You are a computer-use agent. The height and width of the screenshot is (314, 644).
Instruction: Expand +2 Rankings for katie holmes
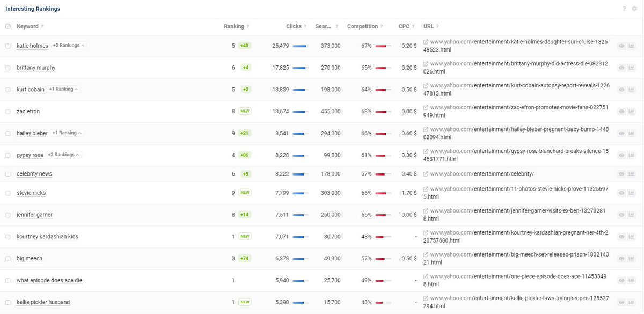pos(68,46)
